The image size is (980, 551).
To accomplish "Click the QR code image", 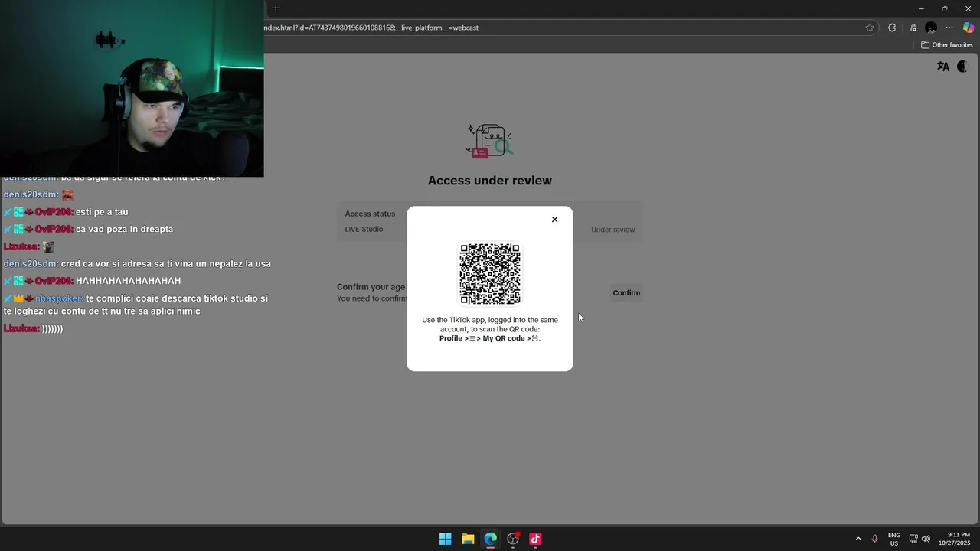I will coord(490,274).
